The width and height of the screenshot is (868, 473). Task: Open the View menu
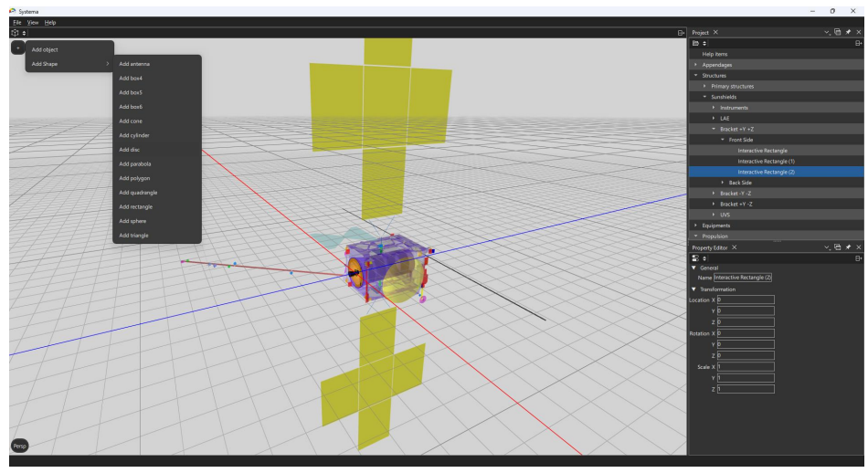pyautogui.click(x=33, y=22)
